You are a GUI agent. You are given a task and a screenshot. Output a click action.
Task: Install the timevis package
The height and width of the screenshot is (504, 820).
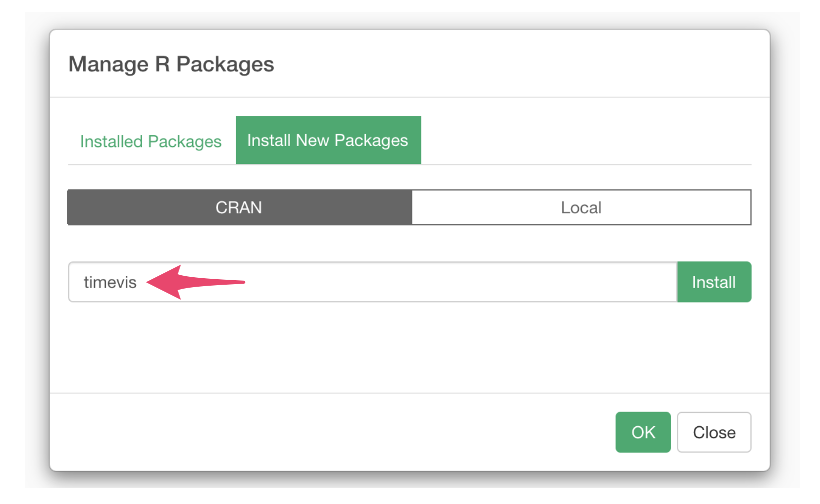(x=714, y=282)
